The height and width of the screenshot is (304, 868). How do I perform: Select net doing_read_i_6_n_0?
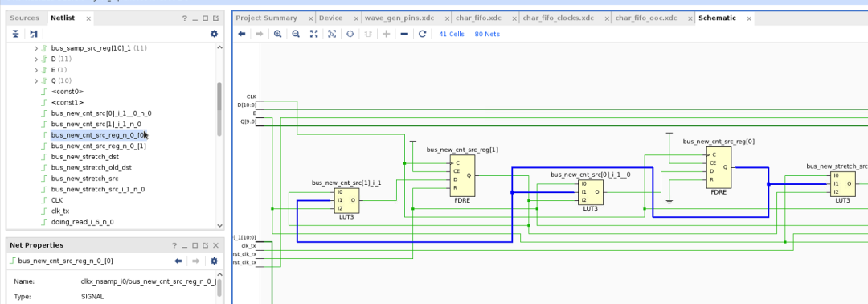pyautogui.click(x=83, y=222)
